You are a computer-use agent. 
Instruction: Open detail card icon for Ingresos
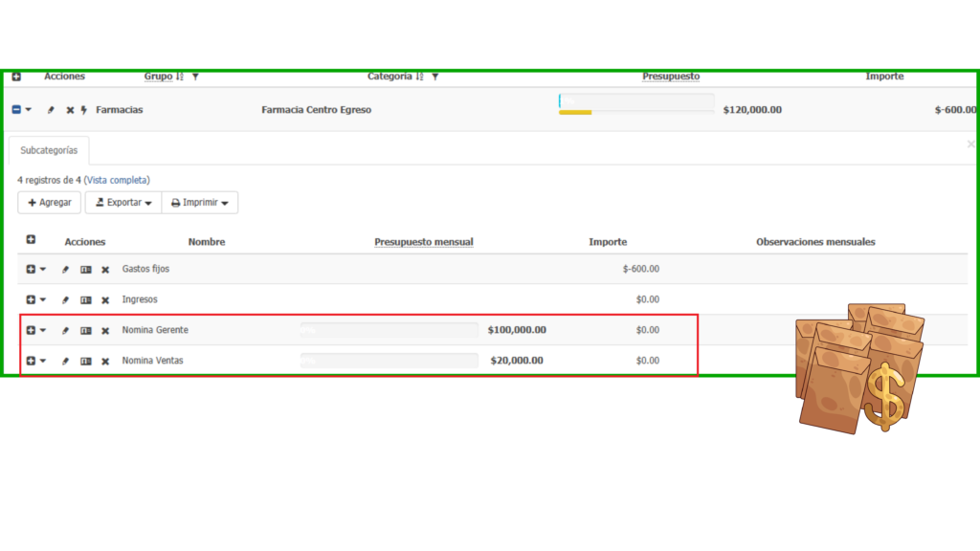tap(86, 300)
